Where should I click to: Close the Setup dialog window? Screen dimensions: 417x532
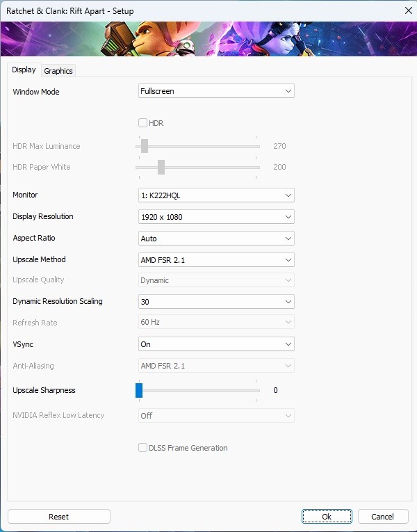tap(409, 10)
